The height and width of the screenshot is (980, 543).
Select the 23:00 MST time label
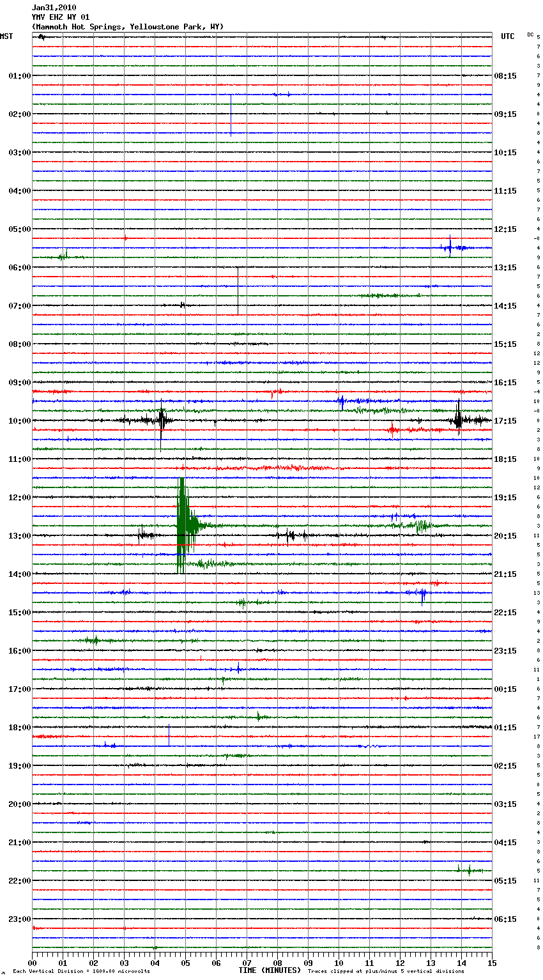click(20, 919)
